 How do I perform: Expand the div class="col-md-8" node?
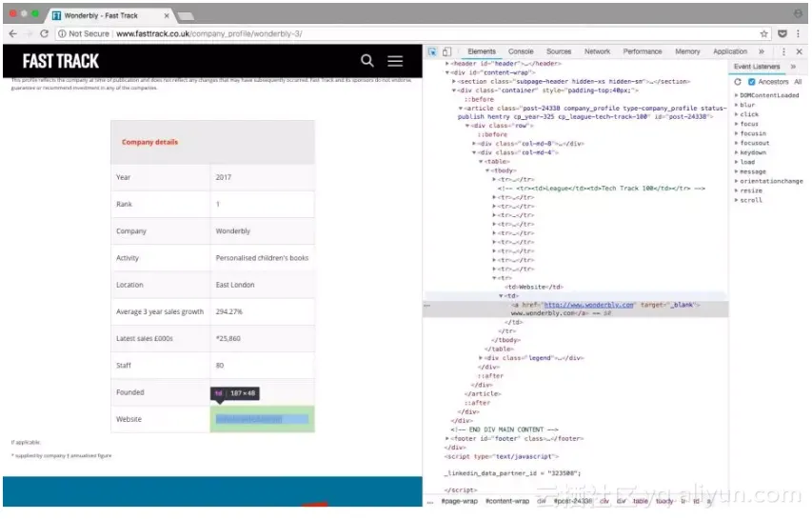pyautogui.click(x=474, y=144)
